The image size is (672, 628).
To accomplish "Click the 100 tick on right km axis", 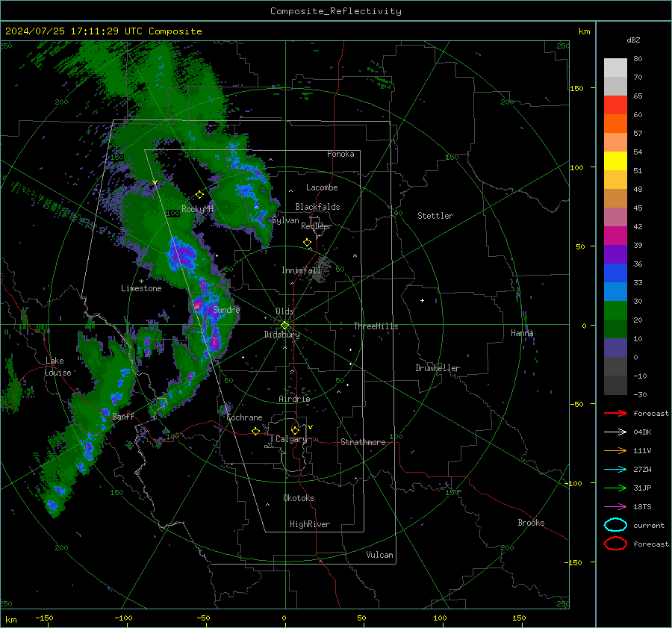I will (x=576, y=167).
